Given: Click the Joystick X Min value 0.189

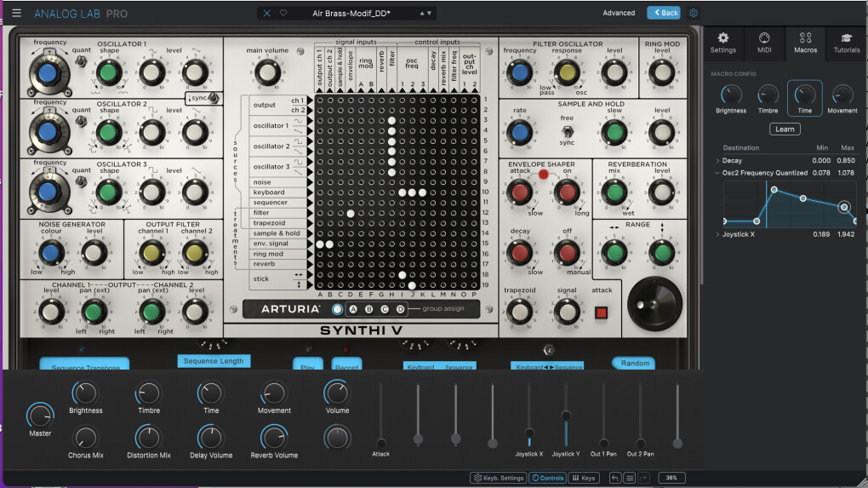Looking at the screenshot, I should (x=821, y=234).
